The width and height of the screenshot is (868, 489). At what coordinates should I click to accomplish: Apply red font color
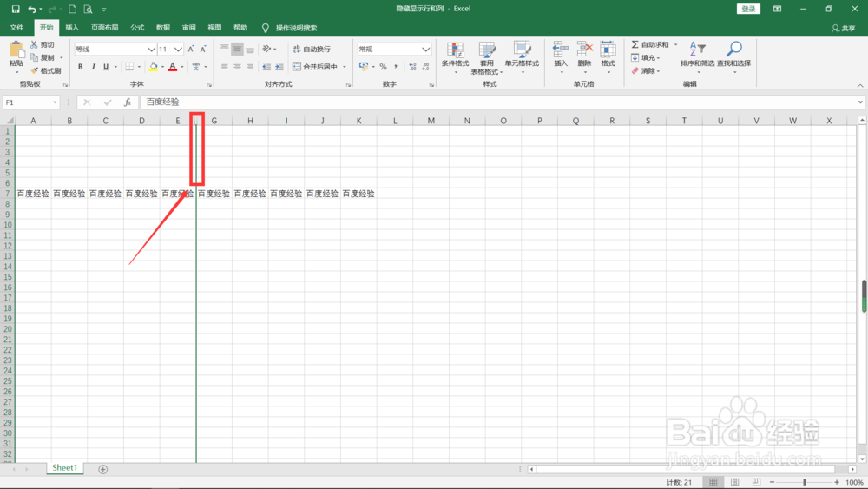point(173,67)
